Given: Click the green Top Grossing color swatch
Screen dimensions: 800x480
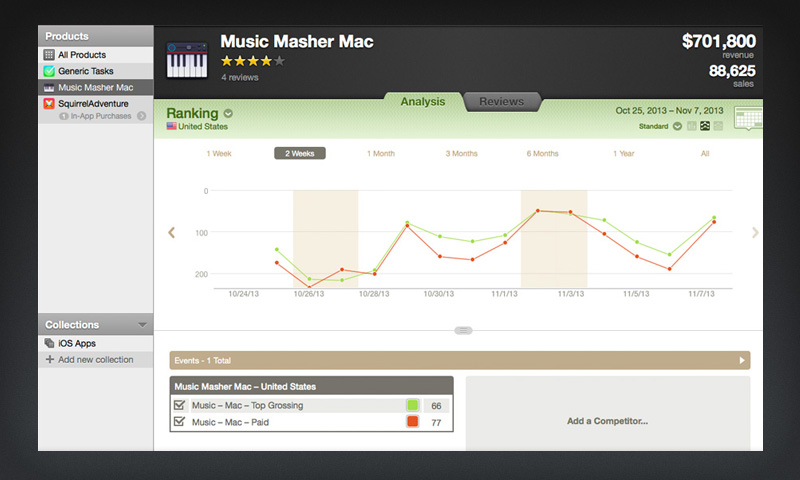Looking at the screenshot, I should point(412,406).
